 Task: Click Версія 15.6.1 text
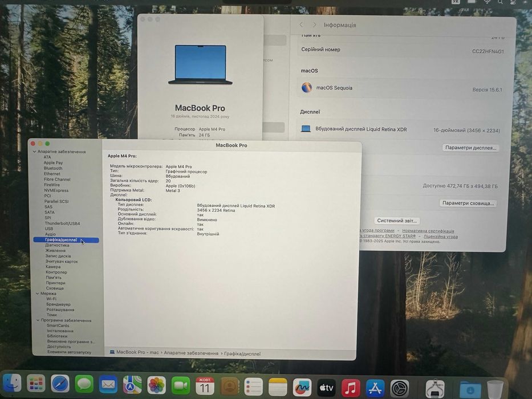[487, 90]
